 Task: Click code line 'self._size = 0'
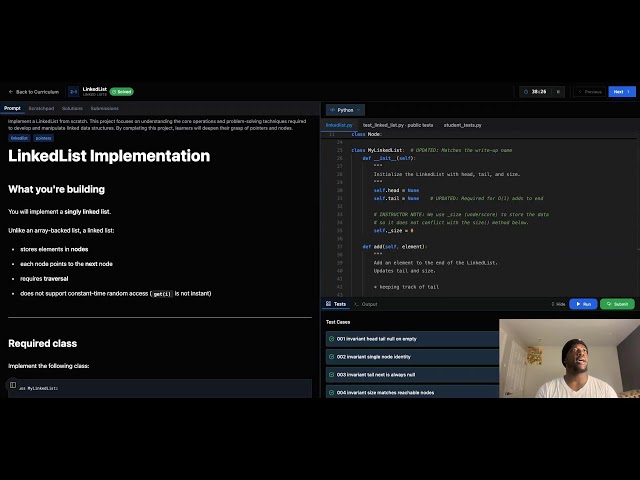coord(393,231)
